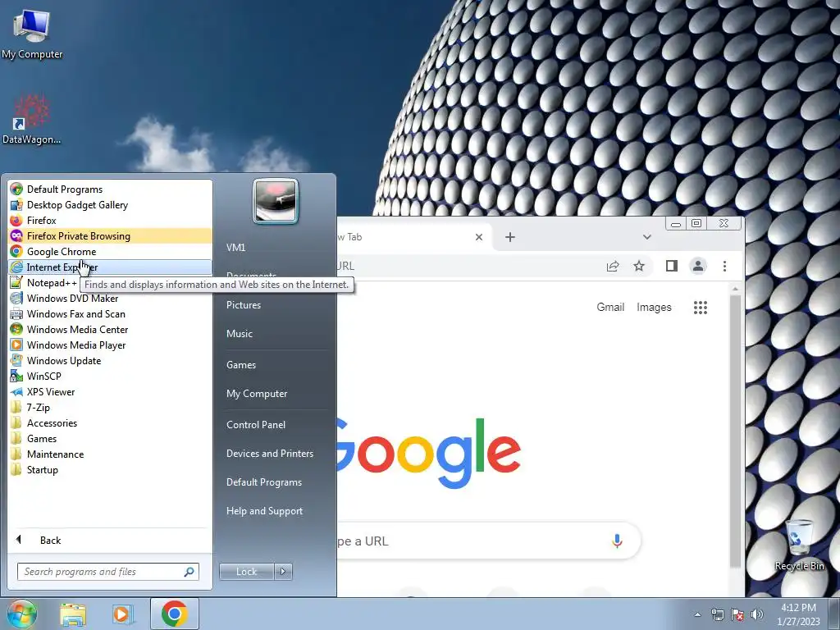This screenshot has width=840, height=630.
Task: Expand the Accessories folder
Action: 110,422
